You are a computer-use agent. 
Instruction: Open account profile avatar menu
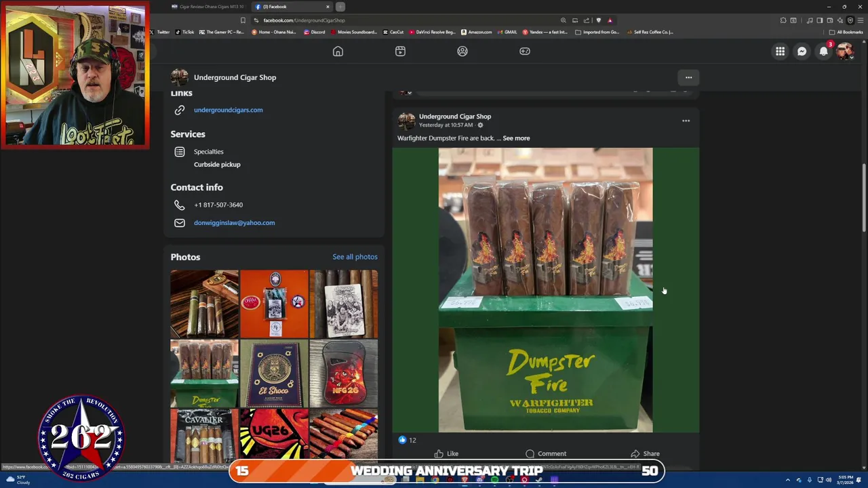(x=845, y=52)
